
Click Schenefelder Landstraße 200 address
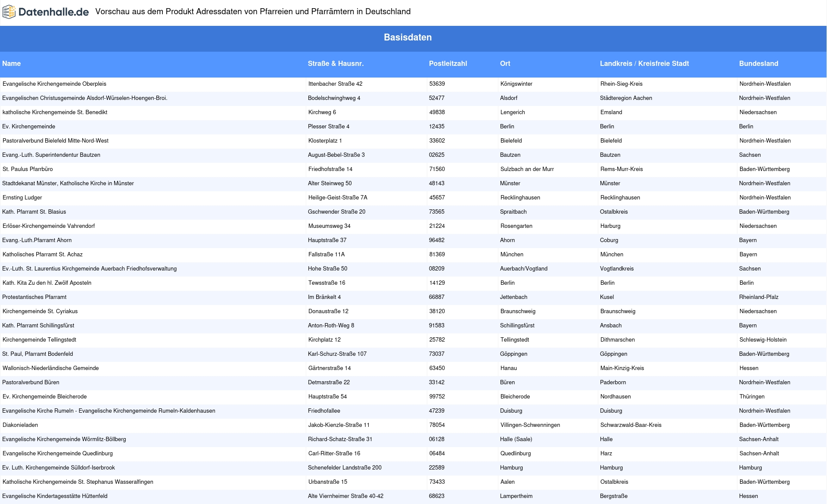click(345, 468)
